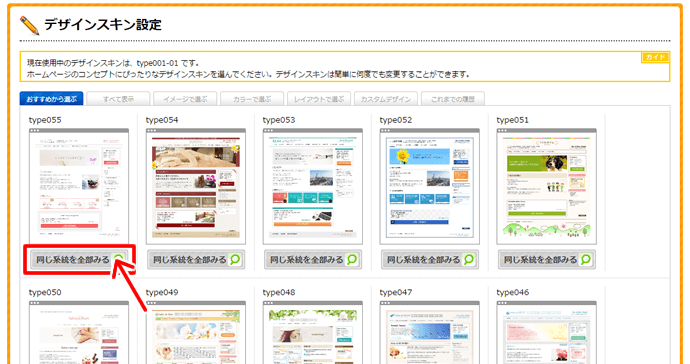Image resolution: width=690 pixels, height=364 pixels.
Task: Click the magnifier icon under type053
Action: [352, 260]
